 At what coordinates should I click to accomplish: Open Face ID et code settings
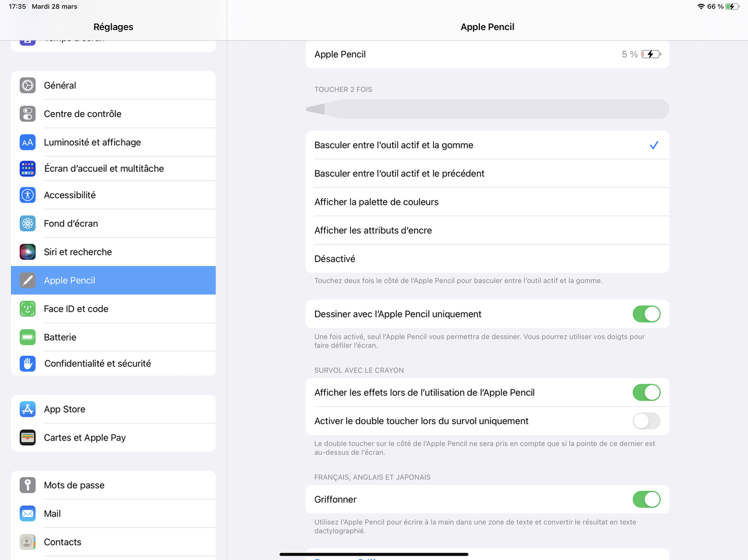tap(113, 309)
